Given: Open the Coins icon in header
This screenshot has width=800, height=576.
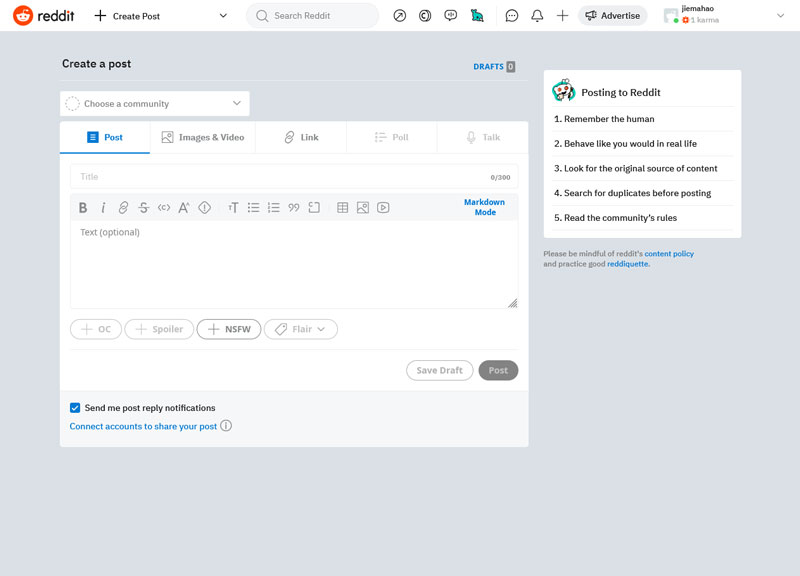Looking at the screenshot, I should (424, 16).
